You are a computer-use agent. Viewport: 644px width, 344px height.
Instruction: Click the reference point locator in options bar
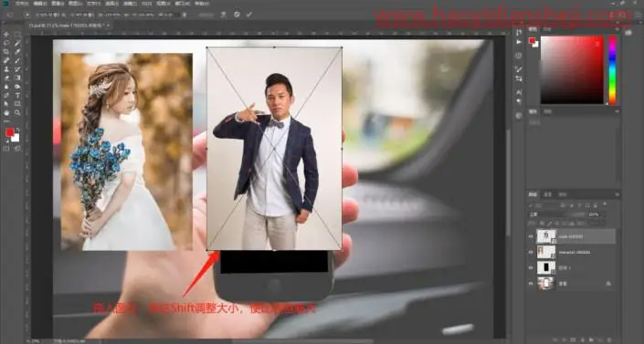[27, 15]
